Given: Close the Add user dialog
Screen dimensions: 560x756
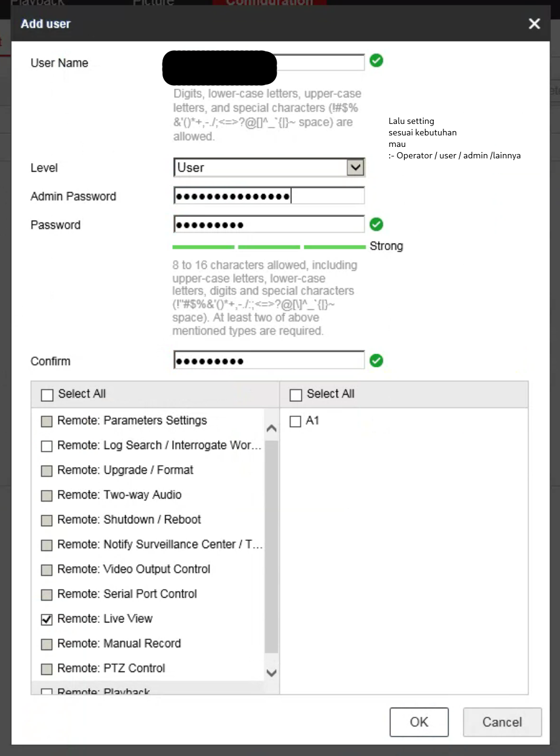Looking at the screenshot, I should pyautogui.click(x=534, y=24).
